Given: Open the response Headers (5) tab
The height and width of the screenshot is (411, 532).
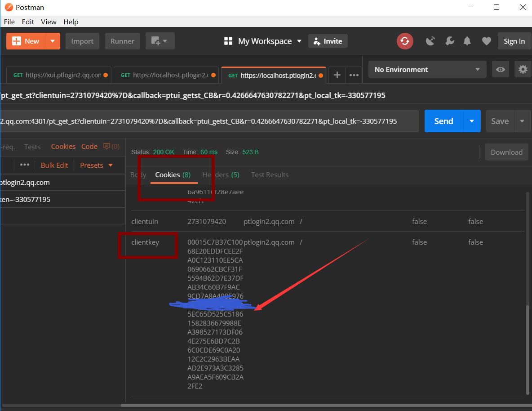Looking at the screenshot, I should (221, 174).
